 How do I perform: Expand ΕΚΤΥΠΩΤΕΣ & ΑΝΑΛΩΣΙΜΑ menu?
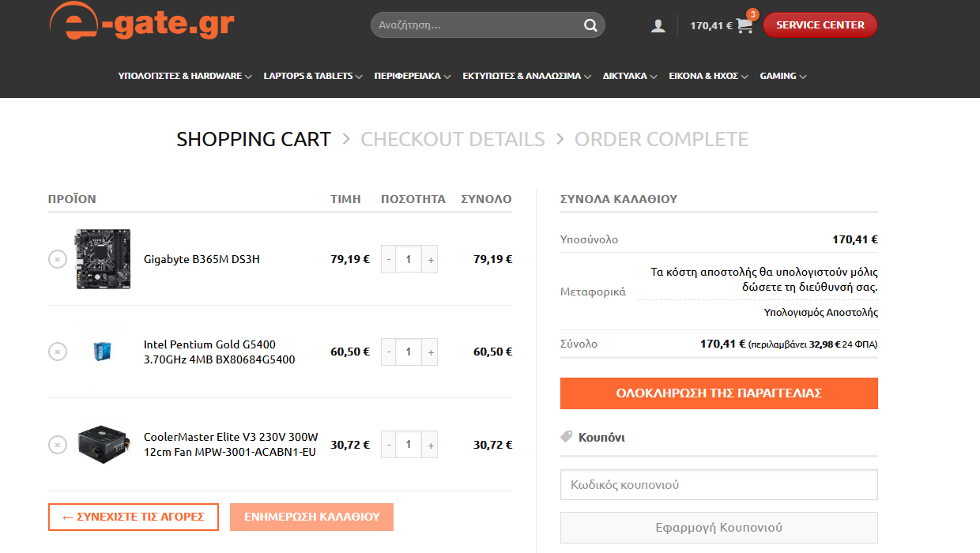pyautogui.click(x=526, y=76)
